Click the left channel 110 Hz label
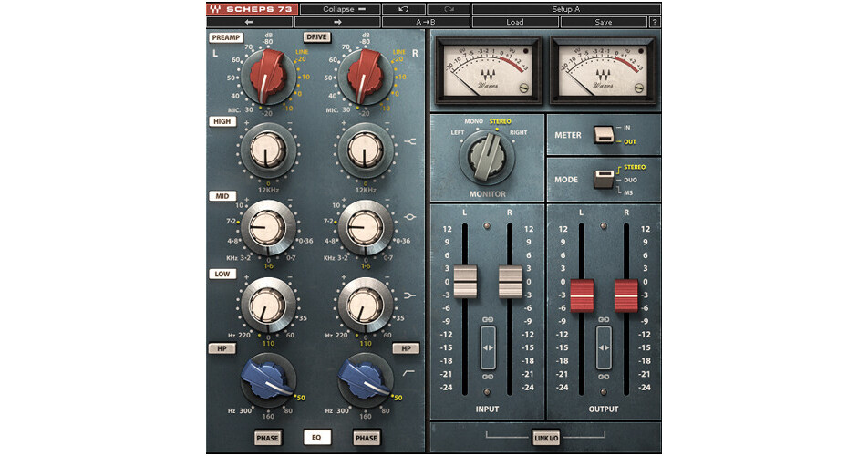The width and height of the screenshot is (868, 456). coord(268,344)
